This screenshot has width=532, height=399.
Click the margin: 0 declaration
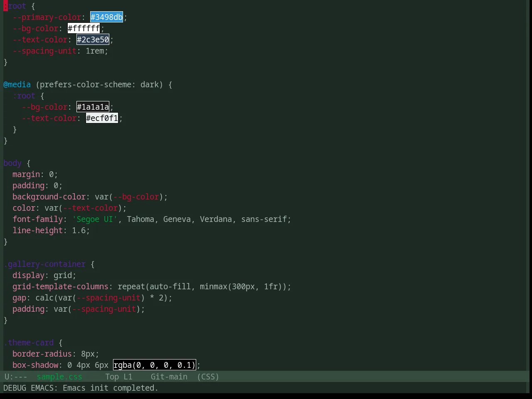coord(35,174)
